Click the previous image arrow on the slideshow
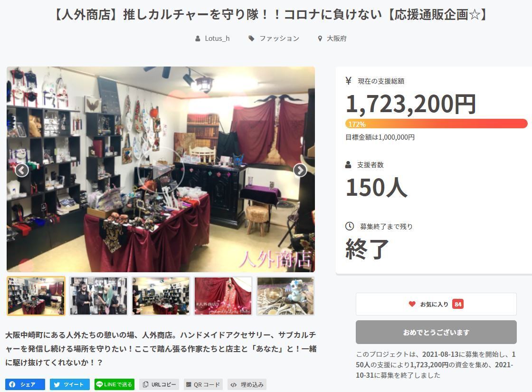Screen dimensions: 532x392 click(x=22, y=171)
